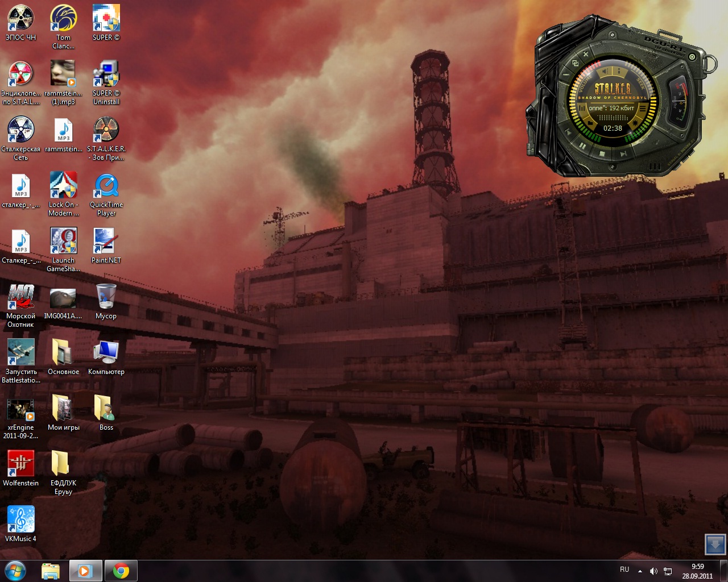Click the open-file folder button in player
This screenshot has width=728, height=582.
[x=590, y=123]
